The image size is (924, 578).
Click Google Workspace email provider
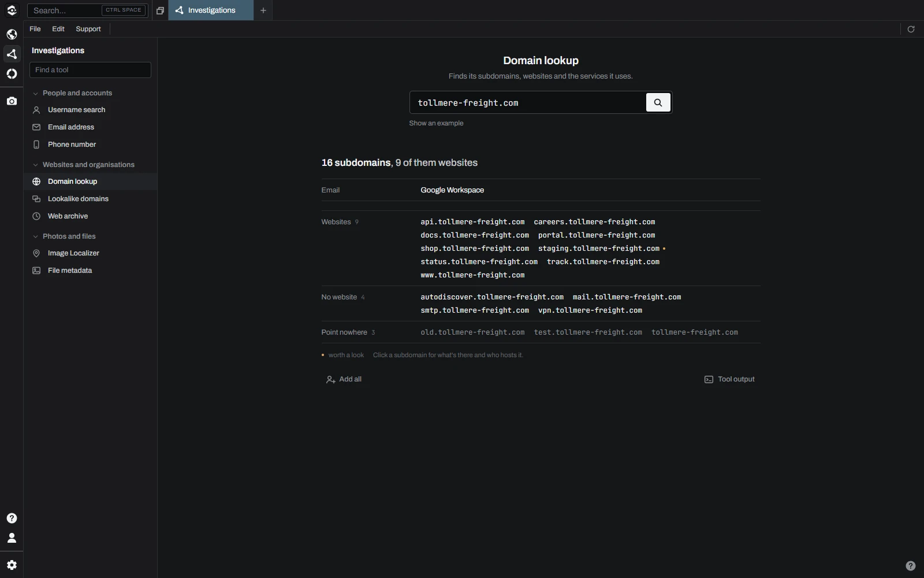pos(452,190)
